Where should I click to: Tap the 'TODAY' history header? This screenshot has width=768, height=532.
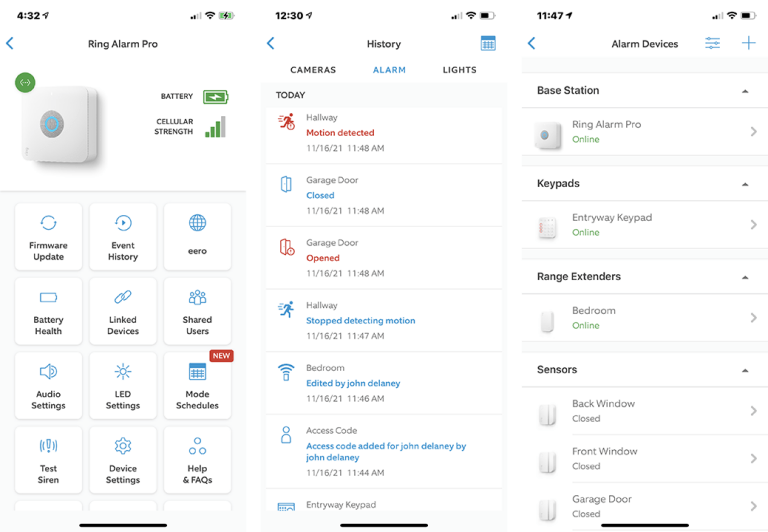pos(290,95)
